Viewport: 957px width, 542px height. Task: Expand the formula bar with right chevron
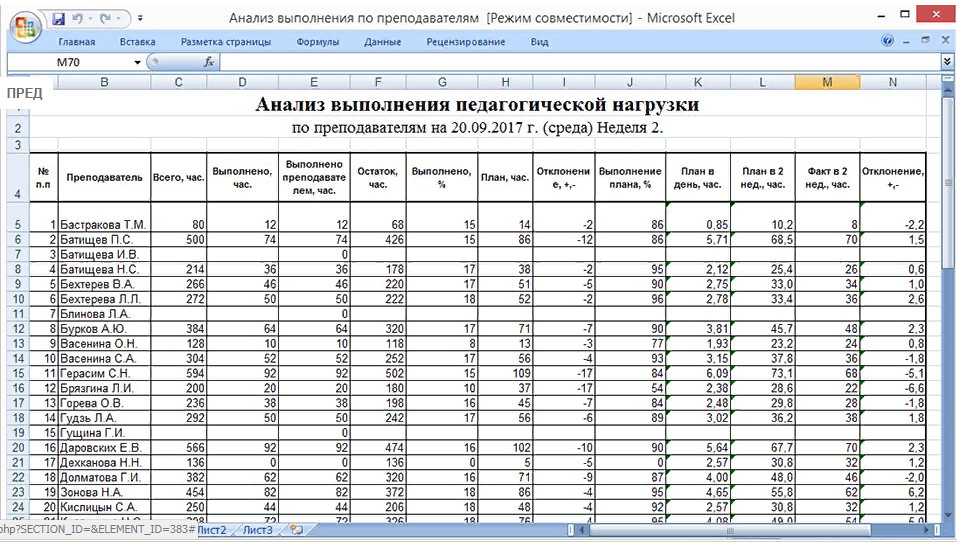click(947, 62)
